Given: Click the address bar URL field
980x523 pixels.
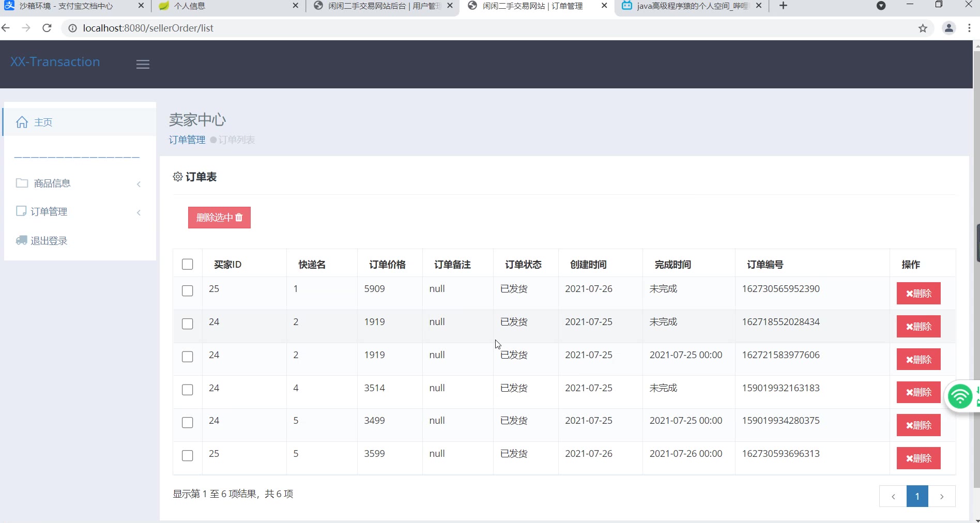Looking at the screenshot, I should [x=496, y=28].
